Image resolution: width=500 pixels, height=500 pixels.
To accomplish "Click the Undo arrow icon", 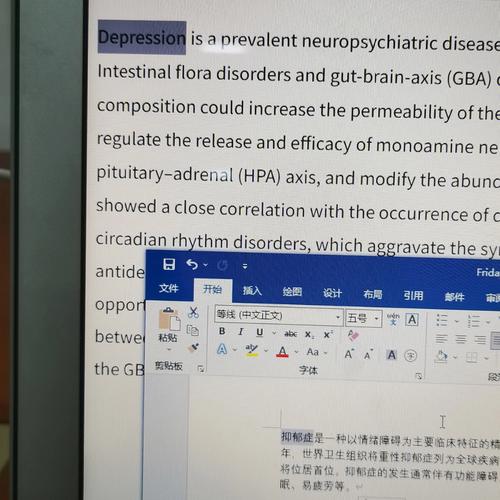I will (x=192, y=265).
